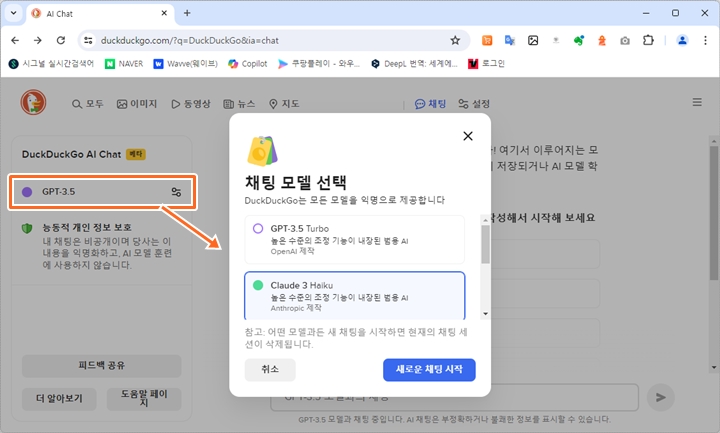Image resolution: width=720 pixels, height=433 pixels.
Task: Open the 동영상 videos tab
Action: coord(191,104)
